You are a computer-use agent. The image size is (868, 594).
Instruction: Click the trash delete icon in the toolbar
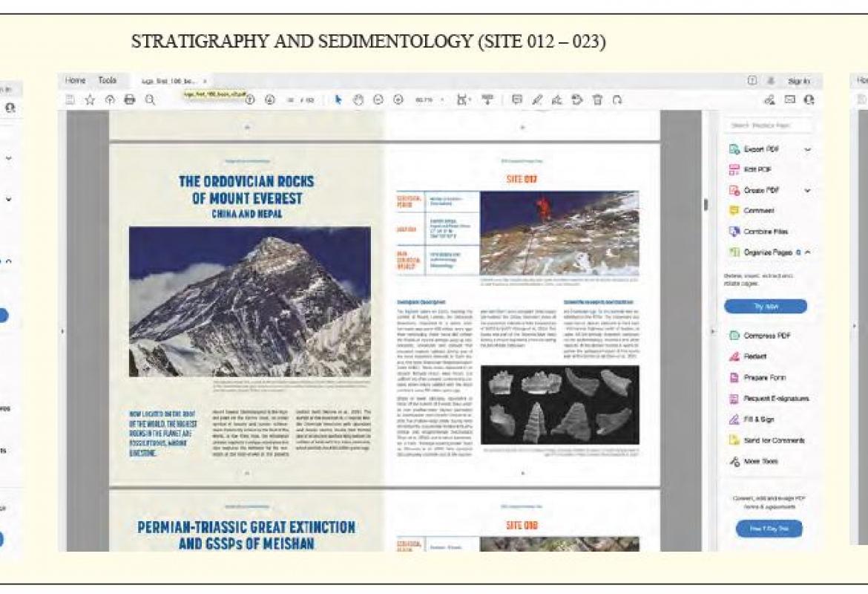pos(596,100)
